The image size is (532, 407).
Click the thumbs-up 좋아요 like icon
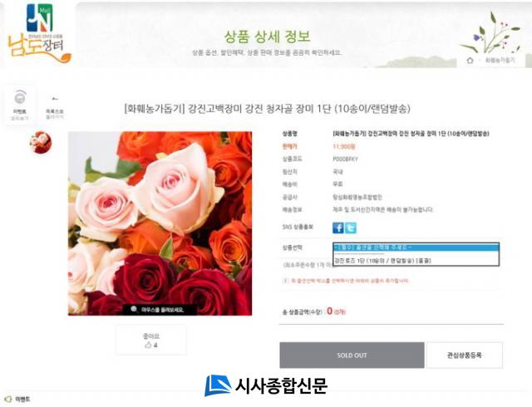148,346
